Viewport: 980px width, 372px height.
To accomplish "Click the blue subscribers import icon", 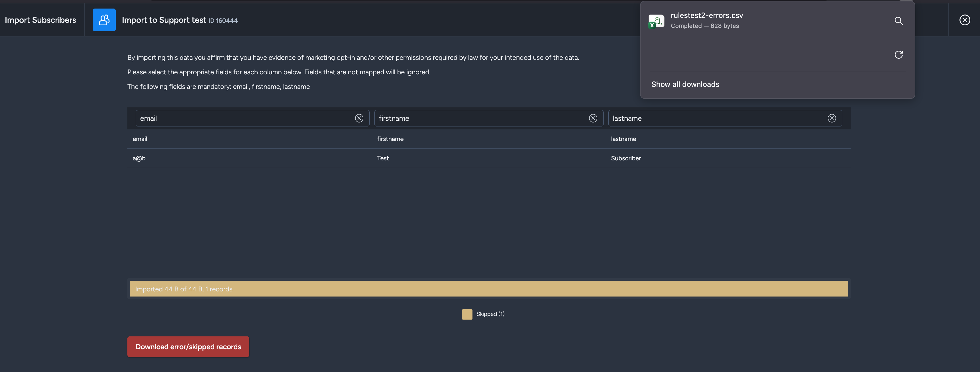I will point(104,20).
